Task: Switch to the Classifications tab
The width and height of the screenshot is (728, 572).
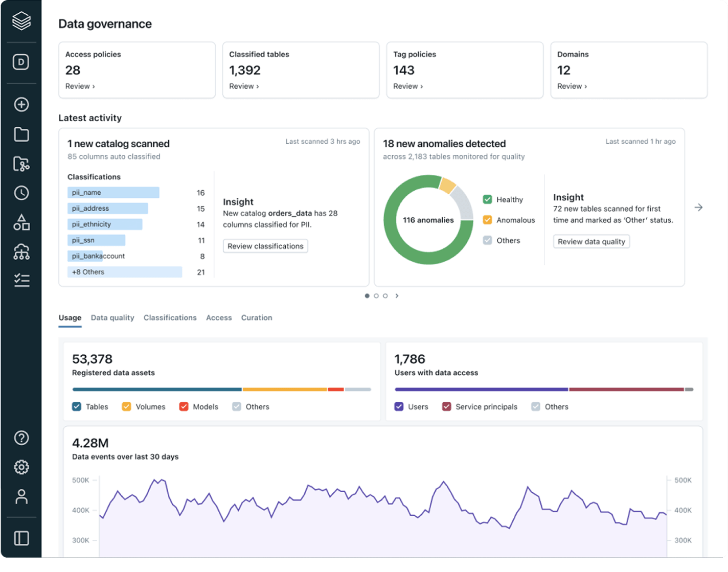Action: coord(170,318)
